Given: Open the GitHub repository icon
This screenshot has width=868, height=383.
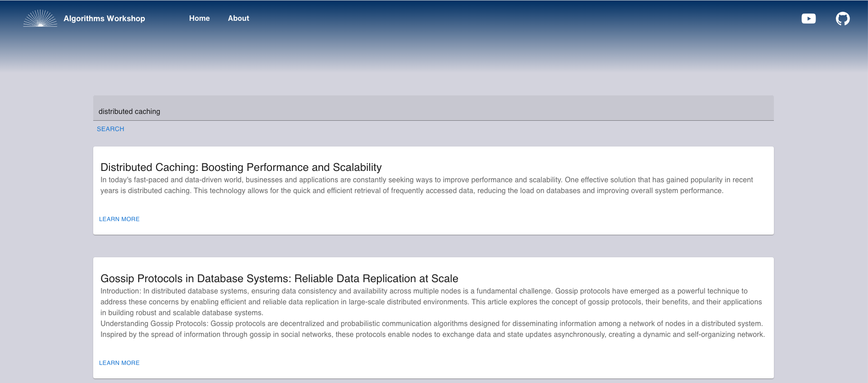Looking at the screenshot, I should [843, 19].
